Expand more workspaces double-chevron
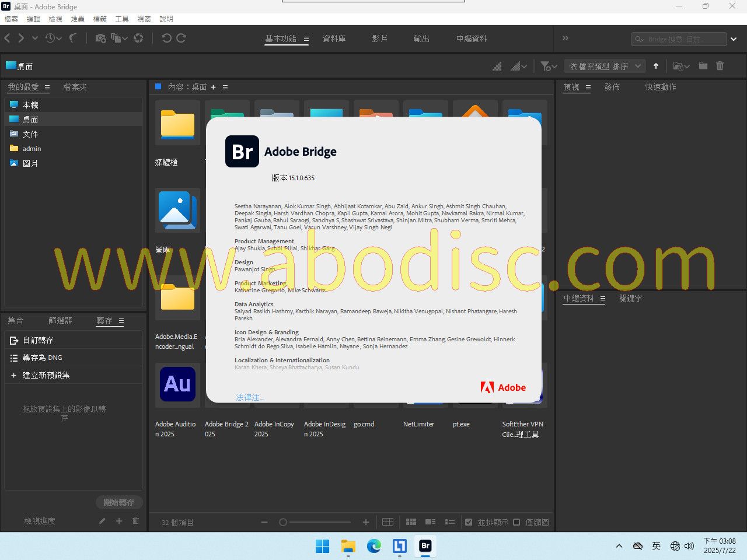 tap(565, 38)
